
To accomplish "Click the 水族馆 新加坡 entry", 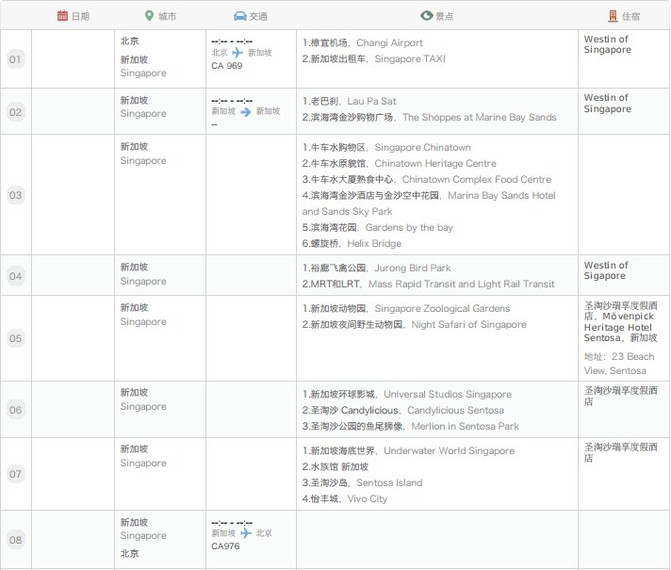I will click(336, 466).
